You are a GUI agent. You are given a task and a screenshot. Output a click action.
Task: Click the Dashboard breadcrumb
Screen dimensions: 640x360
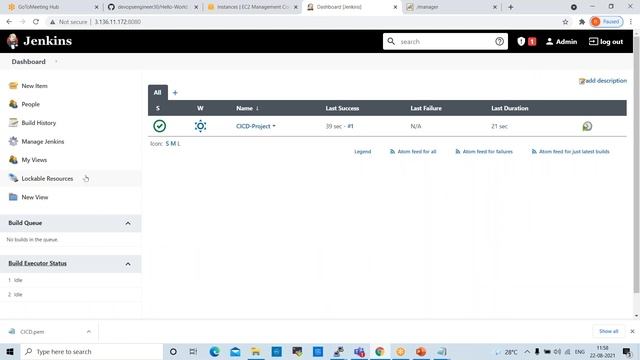(29, 62)
